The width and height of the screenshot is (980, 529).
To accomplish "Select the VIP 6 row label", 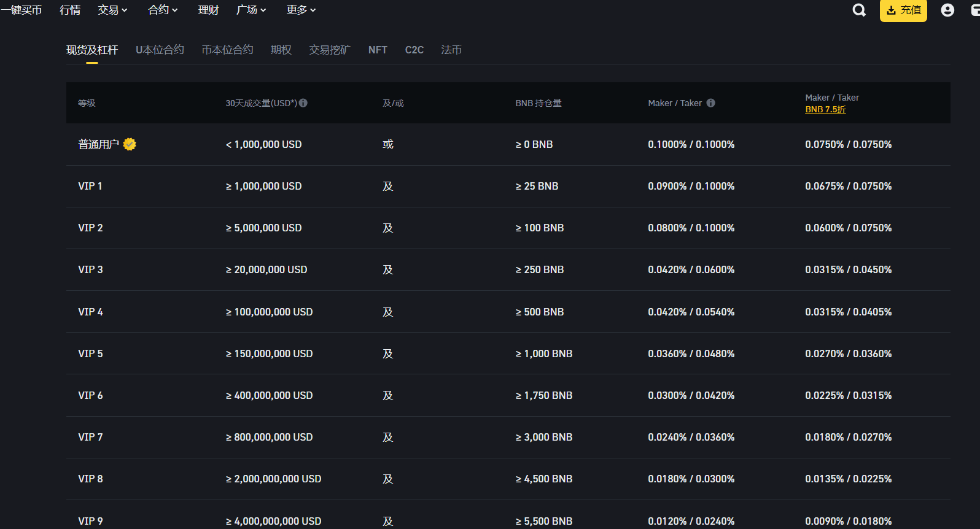I will (x=90, y=395).
